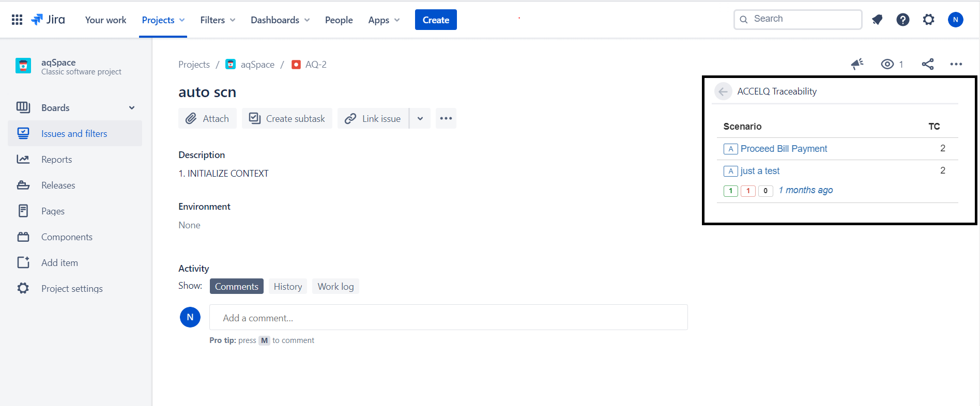This screenshot has height=406, width=980.
Task: Open Your work in top navigation
Action: point(105,20)
